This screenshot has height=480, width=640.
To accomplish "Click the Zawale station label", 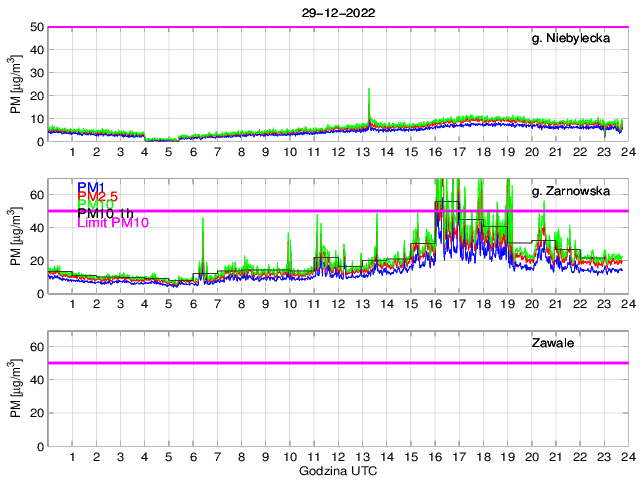I will pos(552,344).
